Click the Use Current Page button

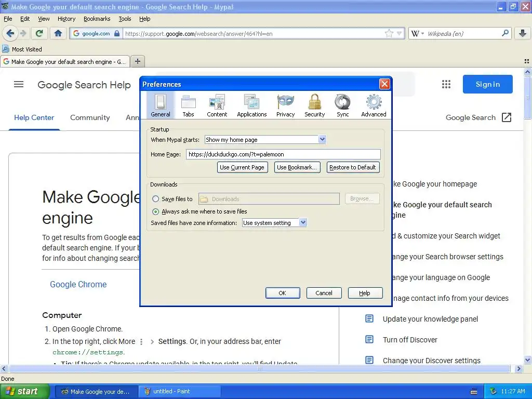[242, 167]
